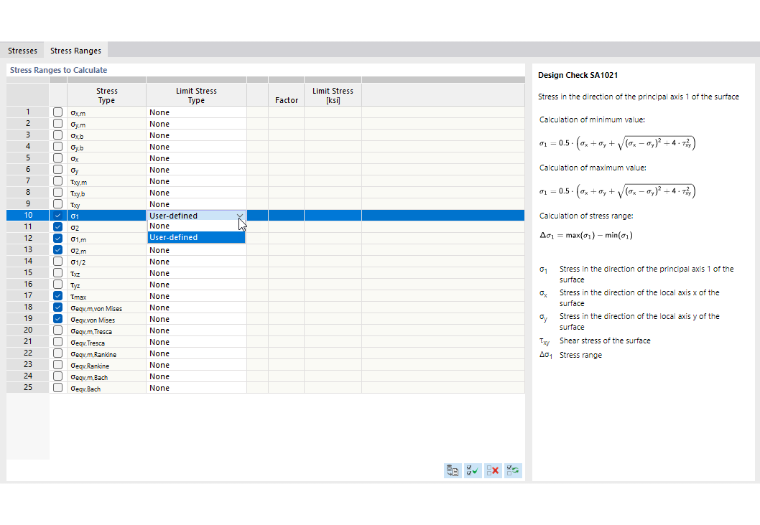760x525 pixels.
Task: Check the σ1/2 checkbox in row 14
Action: coord(58,261)
